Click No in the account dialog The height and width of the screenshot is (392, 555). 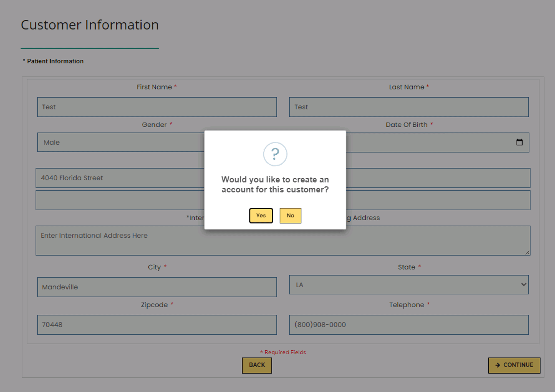coord(290,215)
